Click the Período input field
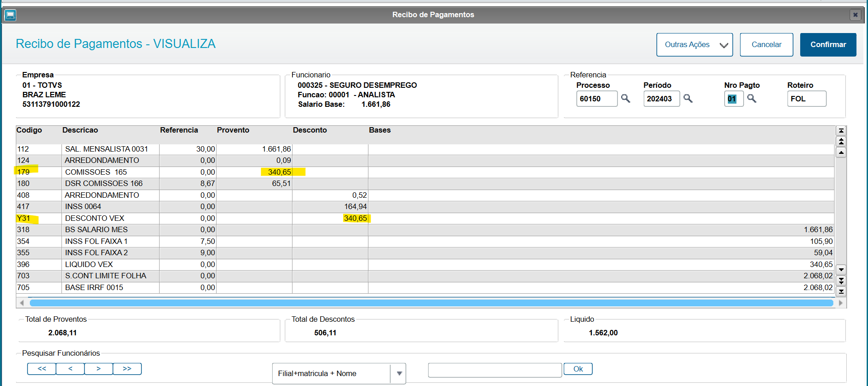The image size is (868, 386). pos(661,99)
